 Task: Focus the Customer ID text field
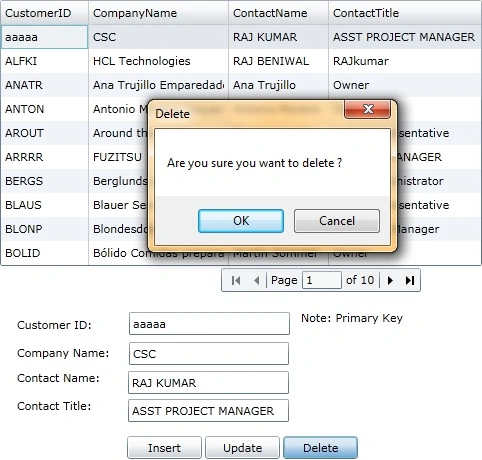coord(209,324)
